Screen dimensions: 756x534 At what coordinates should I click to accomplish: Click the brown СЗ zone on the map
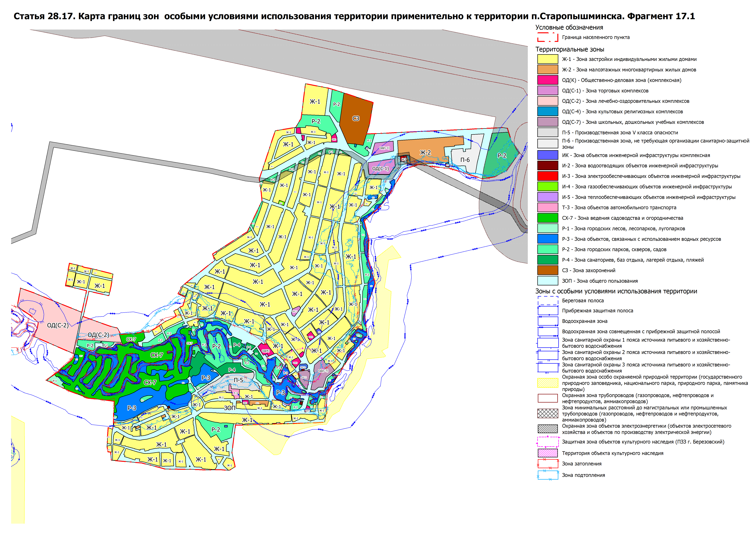pos(356,118)
